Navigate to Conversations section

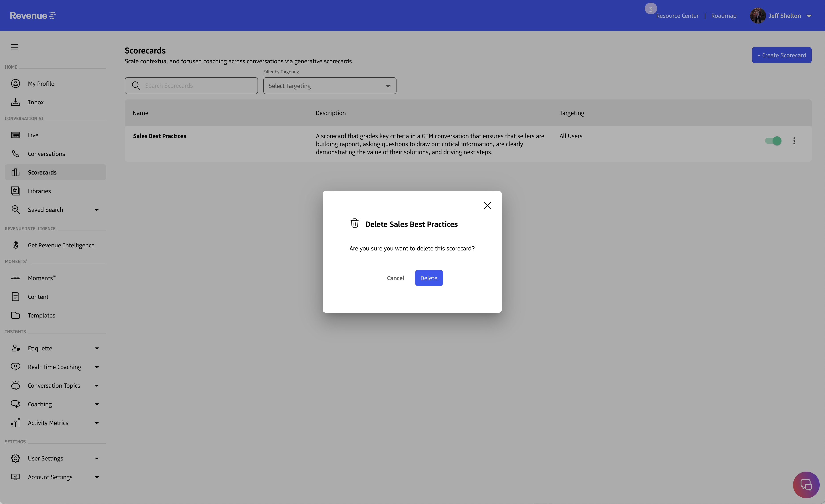46,154
